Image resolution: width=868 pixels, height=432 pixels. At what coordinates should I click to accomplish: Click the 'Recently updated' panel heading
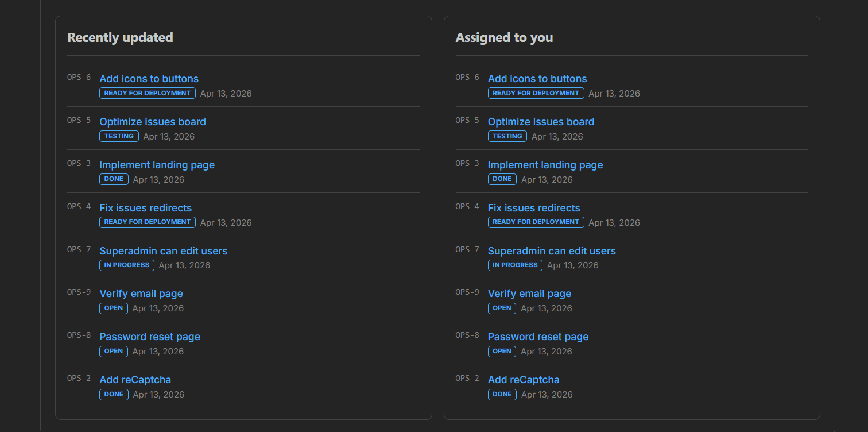(120, 37)
